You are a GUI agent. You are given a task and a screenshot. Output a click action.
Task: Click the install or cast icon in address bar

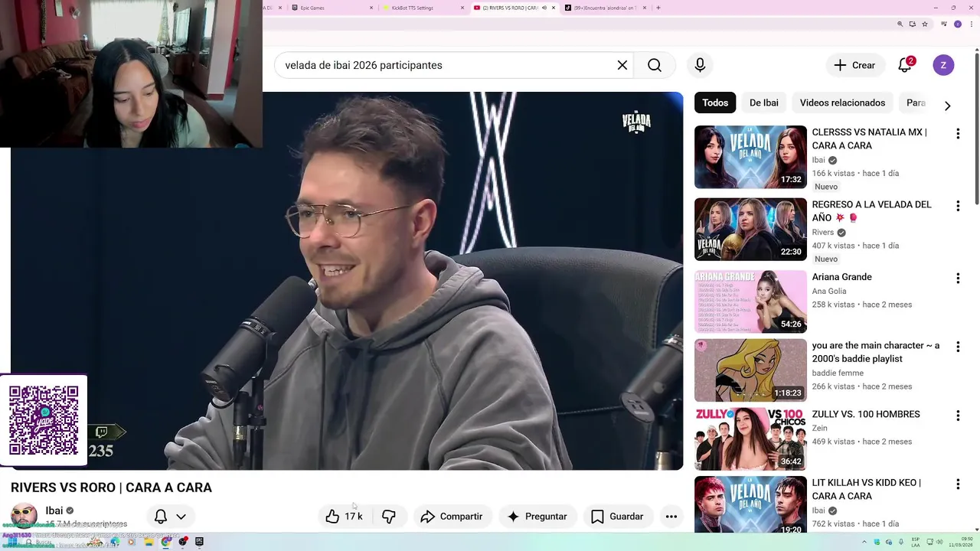[x=912, y=24]
